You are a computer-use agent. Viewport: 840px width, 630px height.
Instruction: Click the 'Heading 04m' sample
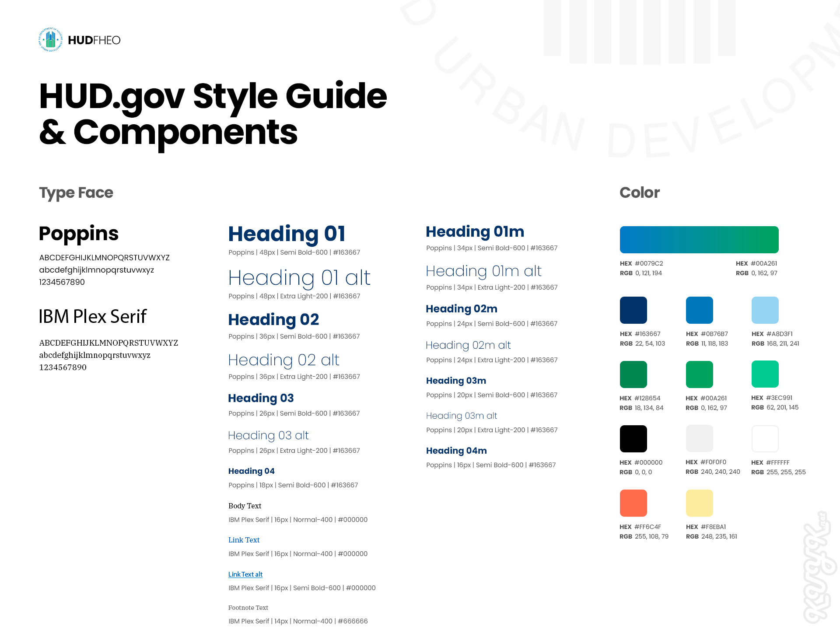click(456, 451)
